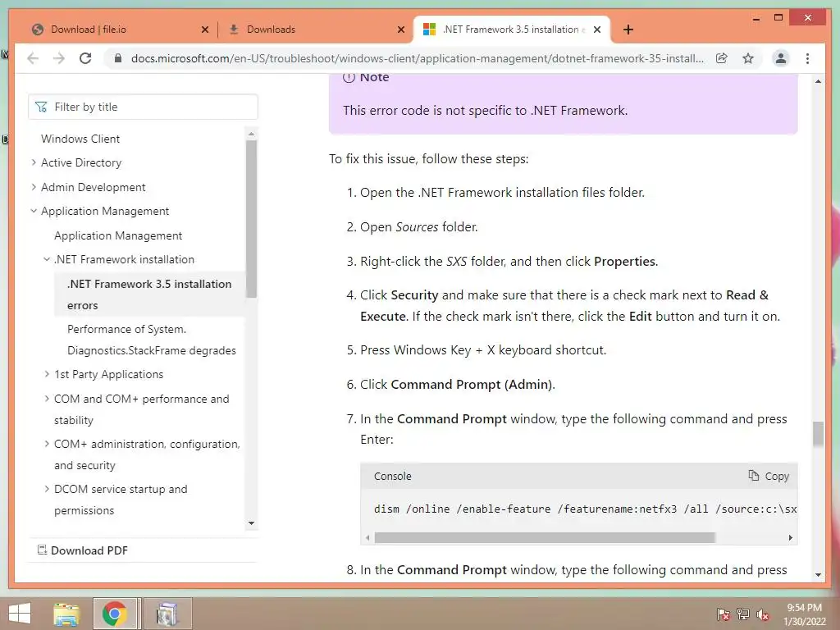Click the taskbar clock 9:54 PM
This screenshot has height=630, width=840.
[x=804, y=608]
